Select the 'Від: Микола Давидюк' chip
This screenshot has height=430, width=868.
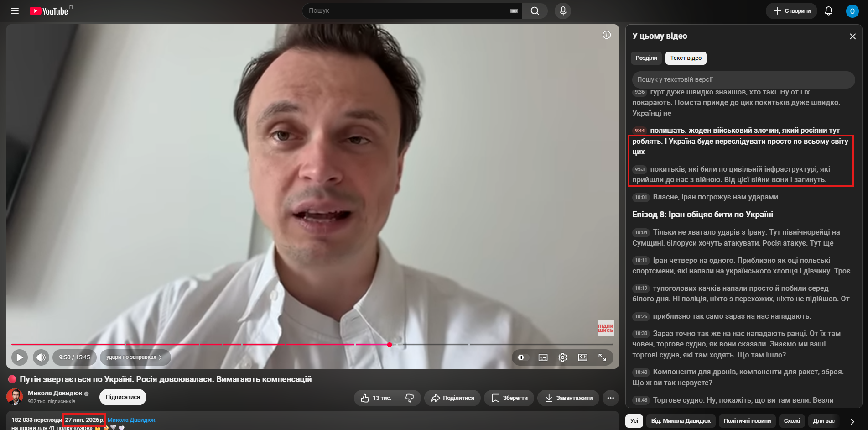click(681, 421)
